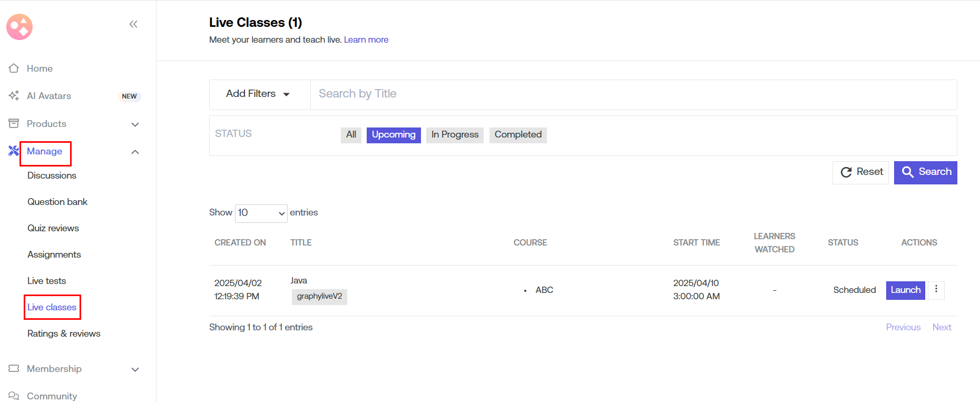Image resolution: width=980 pixels, height=402 pixels.
Task: Expand the Products menu chevron
Action: [x=135, y=124]
